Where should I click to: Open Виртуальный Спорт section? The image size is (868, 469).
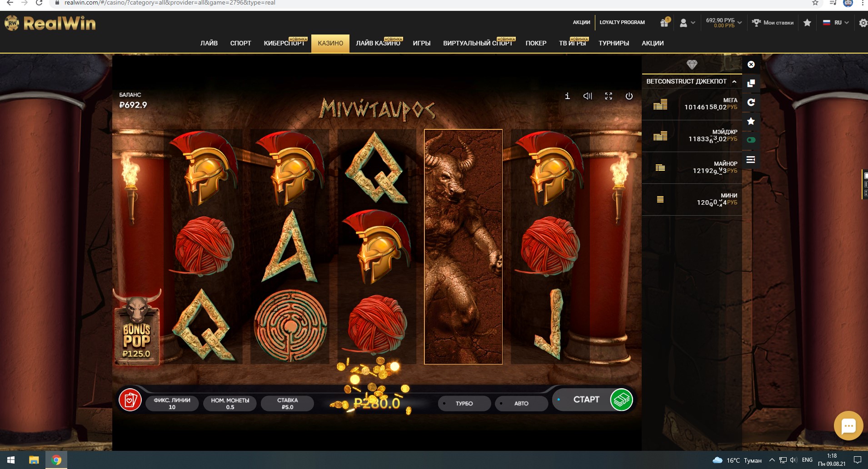tap(478, 43)
